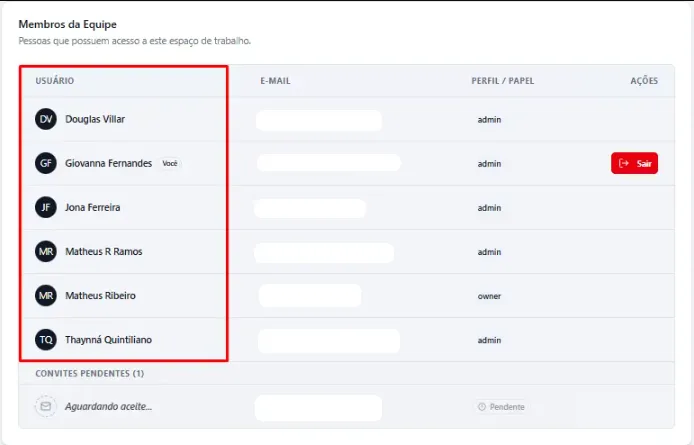694x445 pixels.
Task: Click the Aguardando aceite... text
Action: [108, 406]
